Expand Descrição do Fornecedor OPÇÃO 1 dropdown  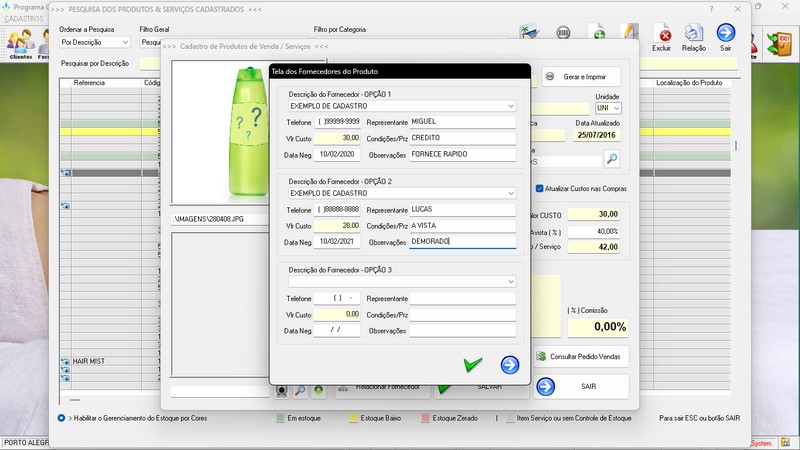point(510,105)
